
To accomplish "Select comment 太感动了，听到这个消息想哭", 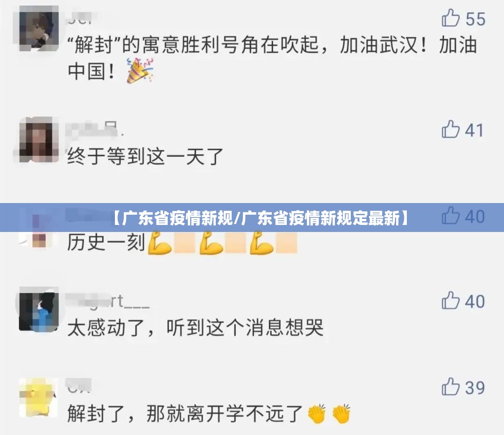I will (x=195, y=328).
